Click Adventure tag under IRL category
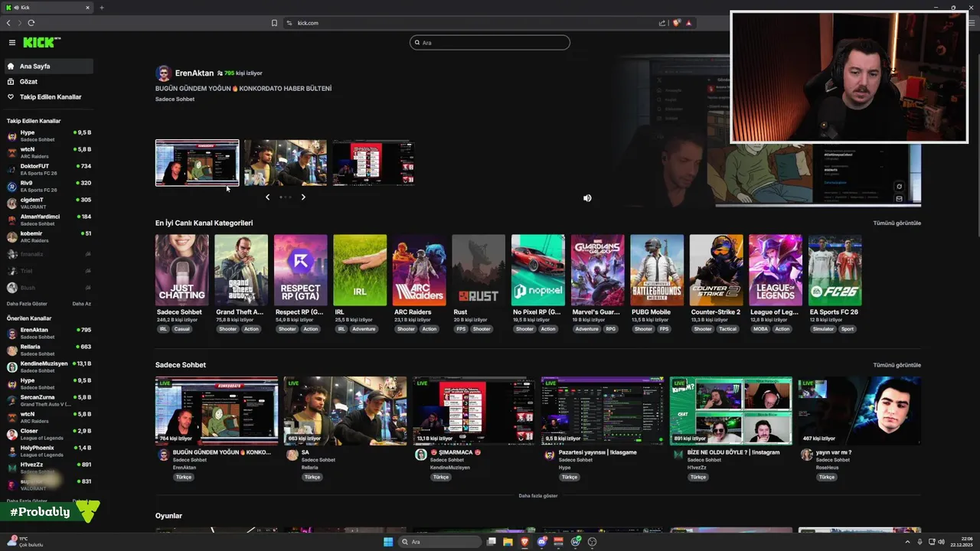Screen dimensions: 980x551 tap(364, 329)
